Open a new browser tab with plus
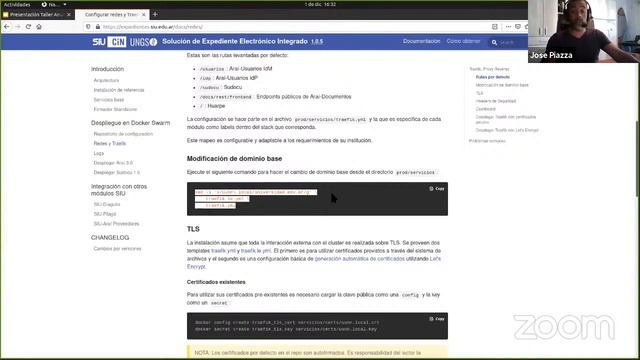This screenshot has width=640, height=360. pyautogui.click(x=155, y=14)
